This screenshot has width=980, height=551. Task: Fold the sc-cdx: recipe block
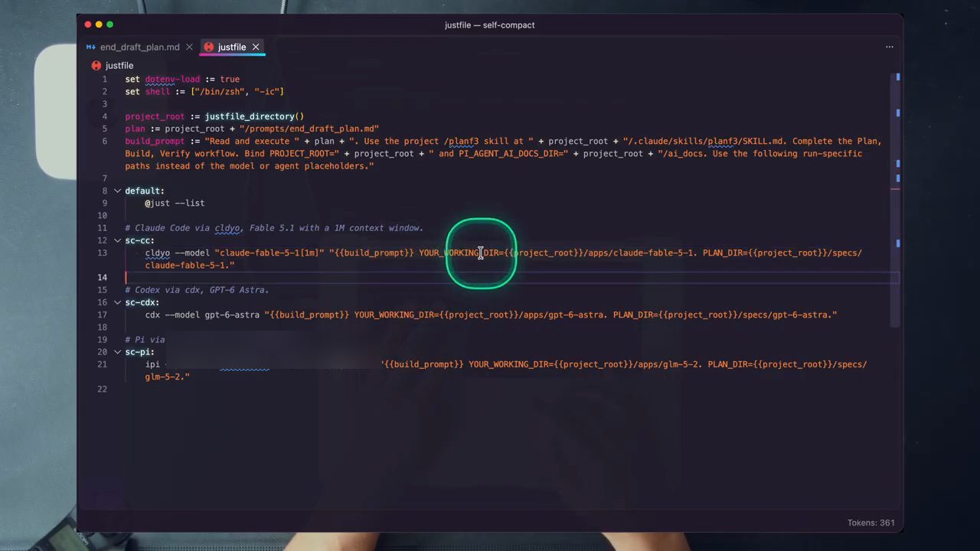coord(117,302)
